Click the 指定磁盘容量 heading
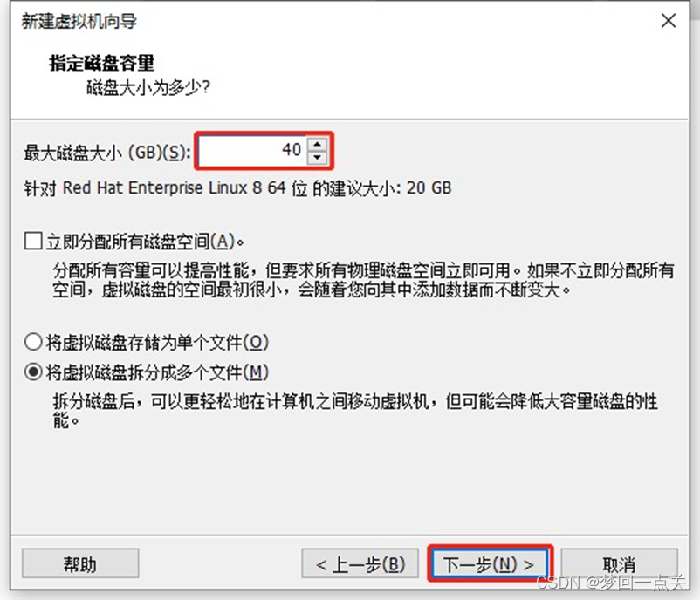The width and height of the screenshot is (700, 600). click(102, 63)
